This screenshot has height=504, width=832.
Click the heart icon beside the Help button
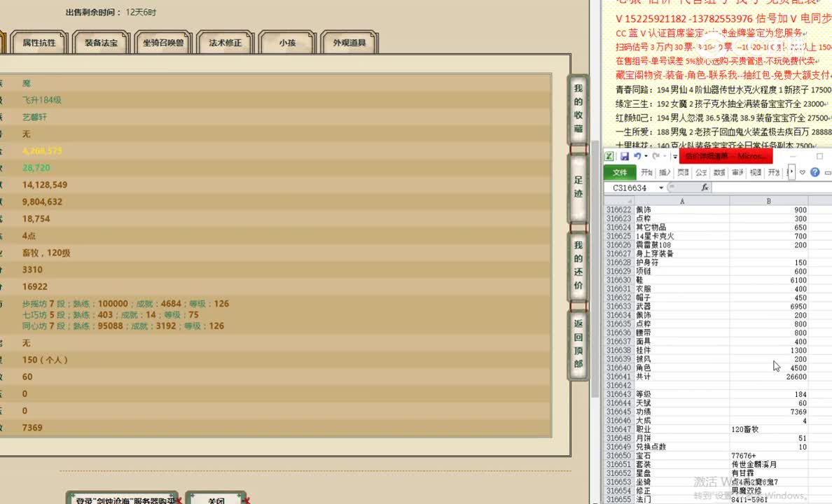803,172
